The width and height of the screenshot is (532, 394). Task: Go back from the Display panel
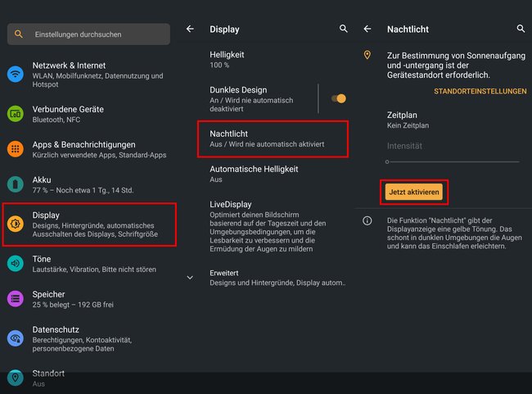[x=190, y=29]
